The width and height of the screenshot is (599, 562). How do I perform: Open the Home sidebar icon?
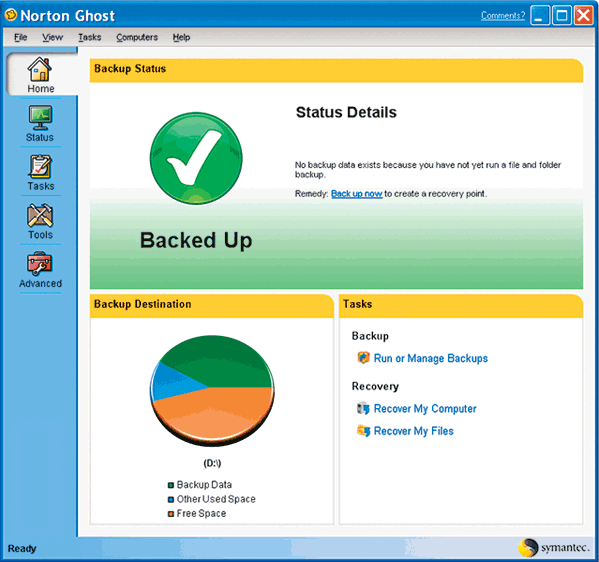click(40, 69)
